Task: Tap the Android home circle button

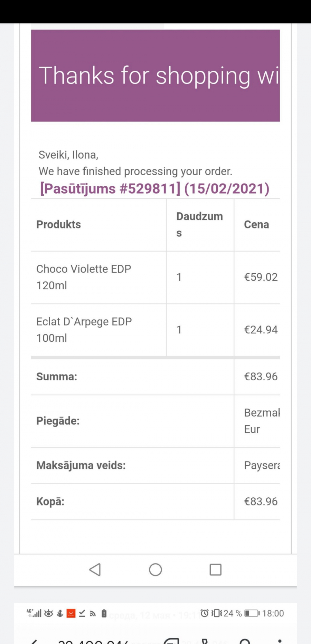Action: click(155, 569)
